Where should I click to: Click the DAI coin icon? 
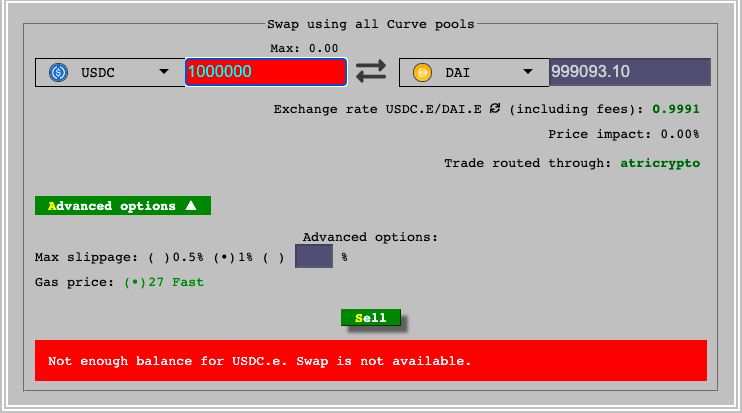point(422,72)
